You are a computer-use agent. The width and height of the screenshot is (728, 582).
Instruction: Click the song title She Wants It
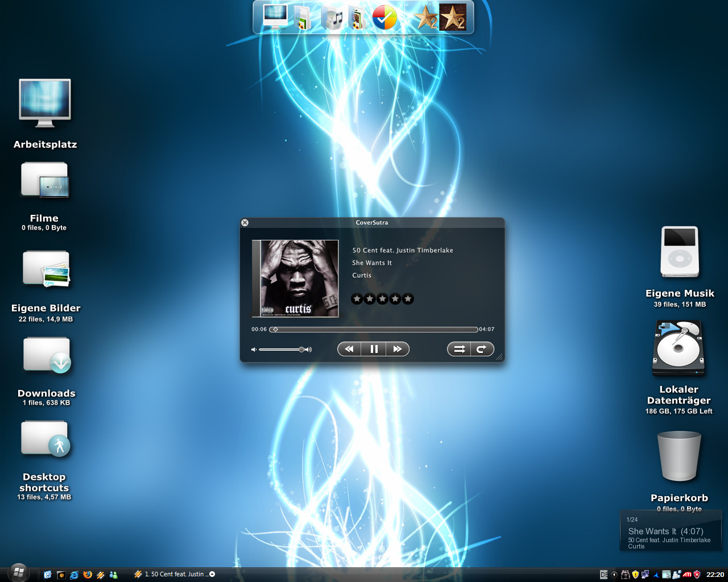(x=372, y=263)
